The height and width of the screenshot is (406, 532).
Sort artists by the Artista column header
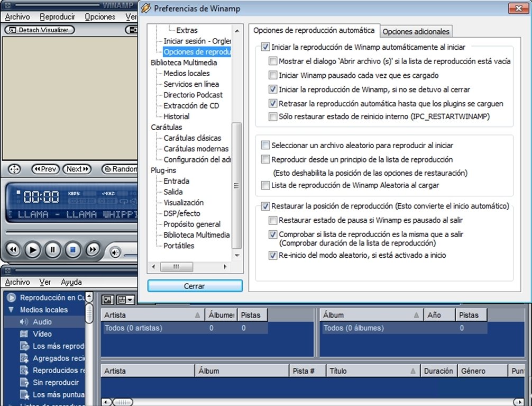pos(153,315)
